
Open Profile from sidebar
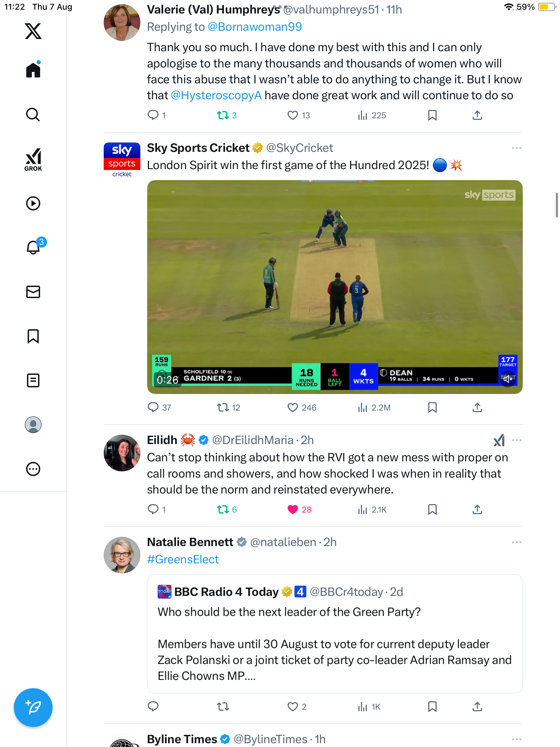pyautogui.click(x=33, y=425)
